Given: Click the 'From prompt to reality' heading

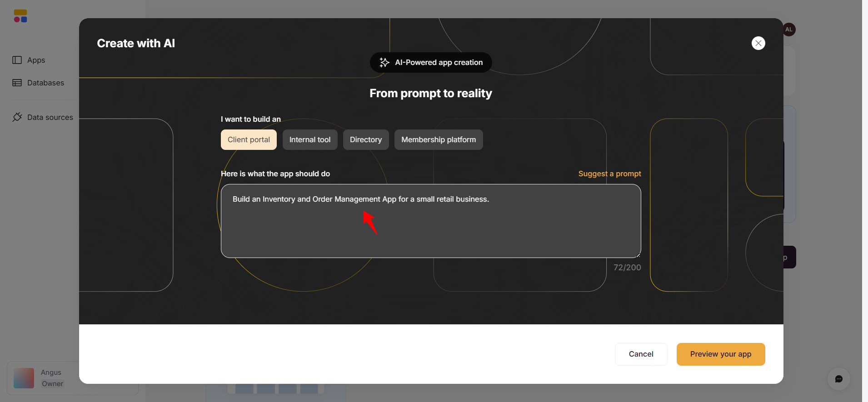Looking at the screenshot, I should tap(431, 93).
